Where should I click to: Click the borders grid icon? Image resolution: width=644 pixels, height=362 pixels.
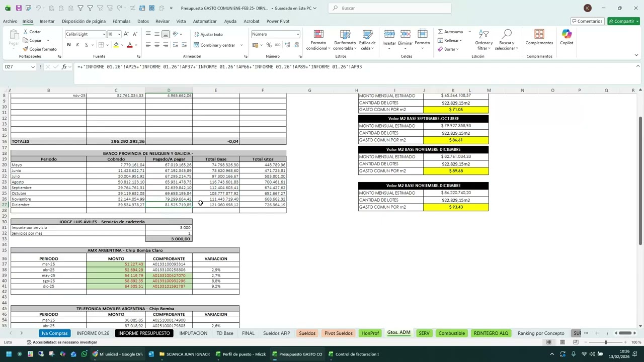pos(101,45)
